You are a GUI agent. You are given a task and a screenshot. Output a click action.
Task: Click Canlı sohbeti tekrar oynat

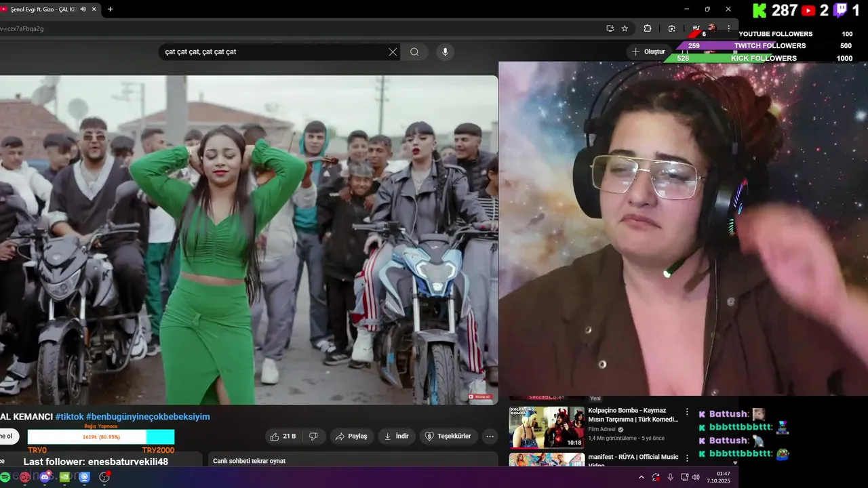249,461
